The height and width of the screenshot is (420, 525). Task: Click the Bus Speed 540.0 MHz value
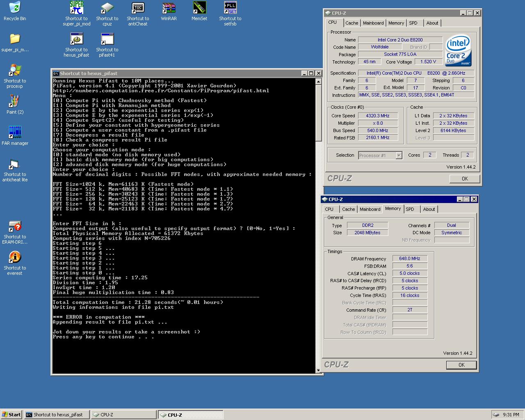point(378,130)
